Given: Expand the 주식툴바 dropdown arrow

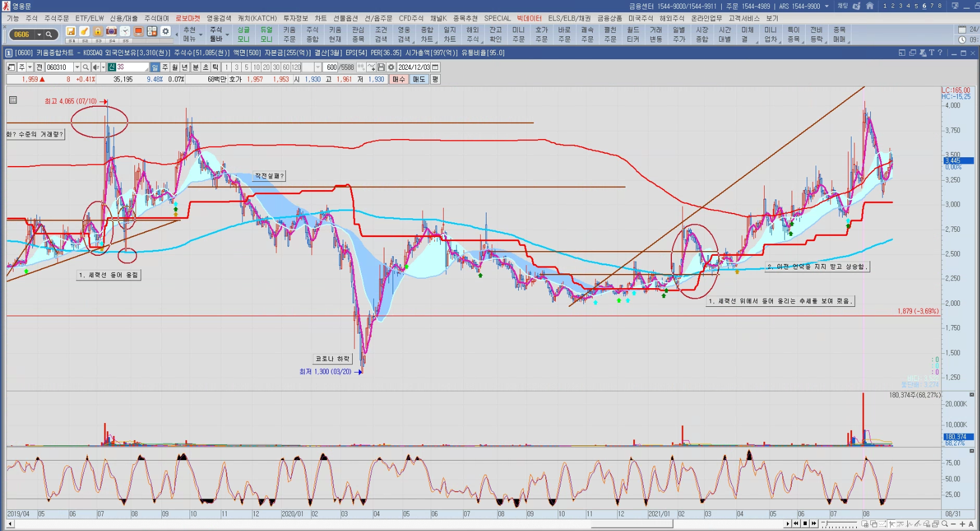Looking at the screenshot, I should click(x=227, y=35).
